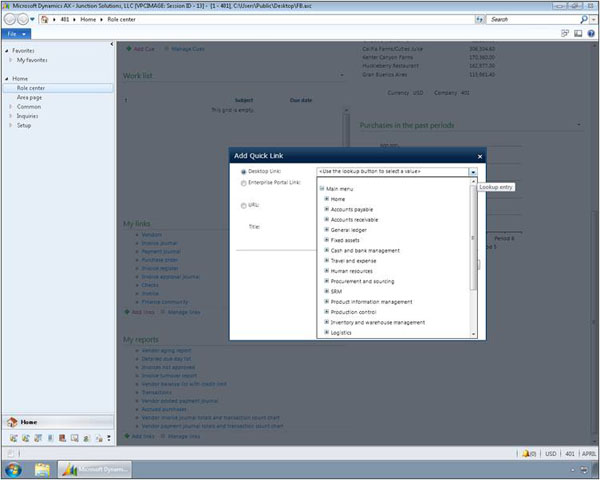
Task: Collapse the navigation pane arrow
Action: tap(112, 44)
